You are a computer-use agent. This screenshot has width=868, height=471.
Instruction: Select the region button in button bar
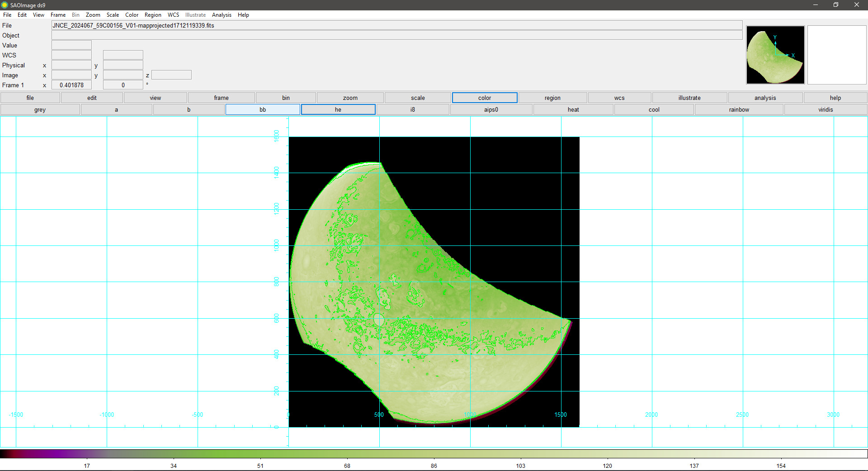point(552,98)
